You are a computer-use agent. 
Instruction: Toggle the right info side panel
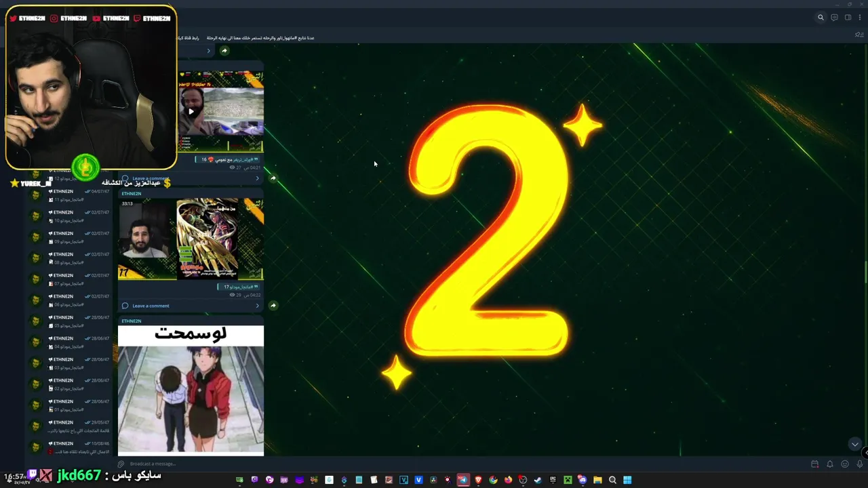click(x=848, y=18)
